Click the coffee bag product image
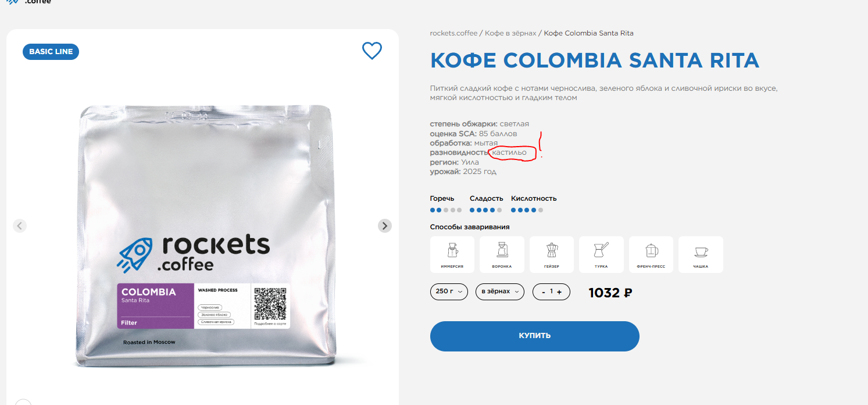Screen dimensions: 868x405 pos(203,236)
